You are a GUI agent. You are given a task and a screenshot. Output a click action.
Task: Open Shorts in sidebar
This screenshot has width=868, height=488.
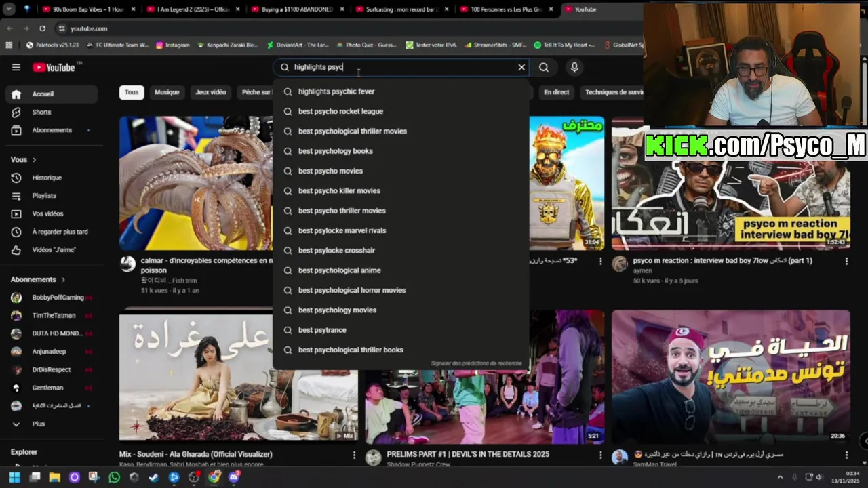click(x=52, y=112)
